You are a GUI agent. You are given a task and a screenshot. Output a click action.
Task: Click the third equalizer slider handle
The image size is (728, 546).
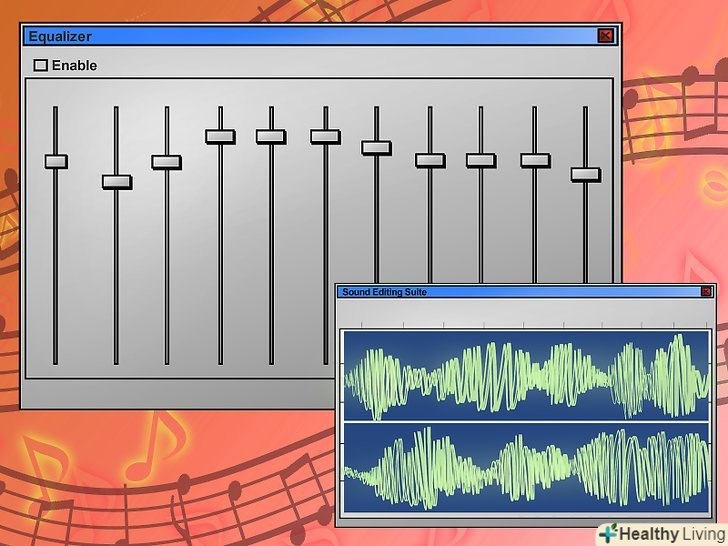(166, 162)
